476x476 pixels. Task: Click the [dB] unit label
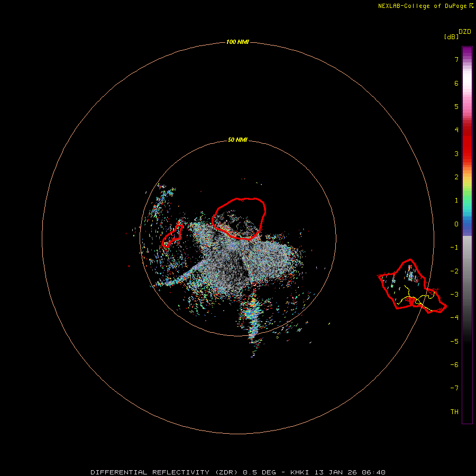point(452,36)
